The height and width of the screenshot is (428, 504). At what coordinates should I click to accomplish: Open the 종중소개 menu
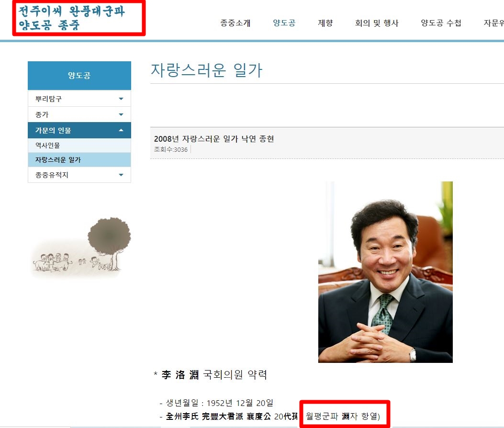235,23
